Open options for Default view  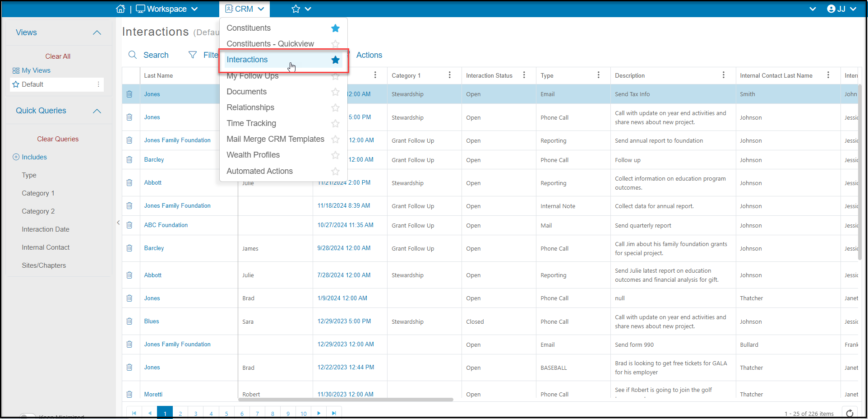coord(98,84)
